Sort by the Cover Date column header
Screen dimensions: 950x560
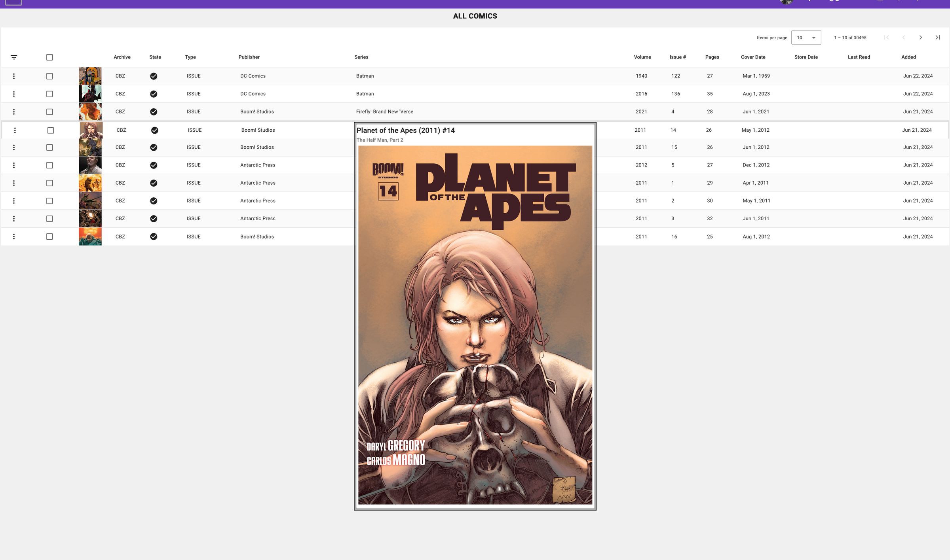753,57
